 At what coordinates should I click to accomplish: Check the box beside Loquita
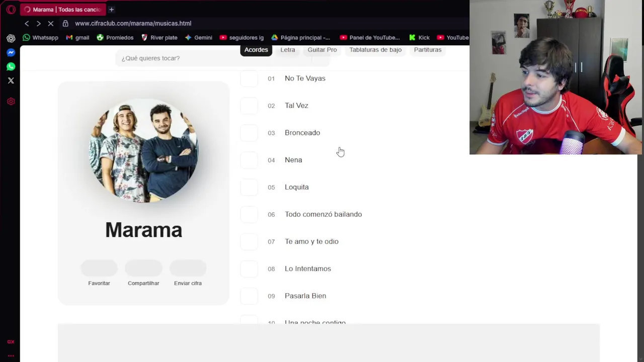point(249,187)
